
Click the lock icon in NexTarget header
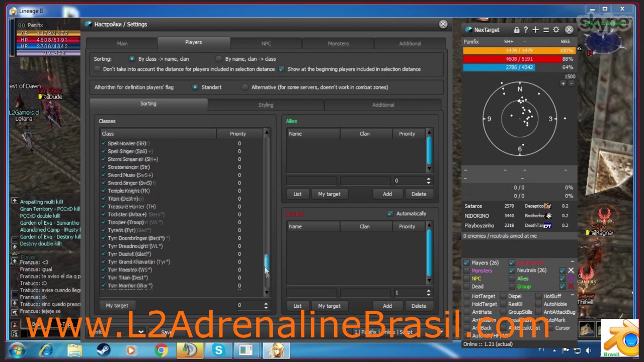(x=516, y=30)
